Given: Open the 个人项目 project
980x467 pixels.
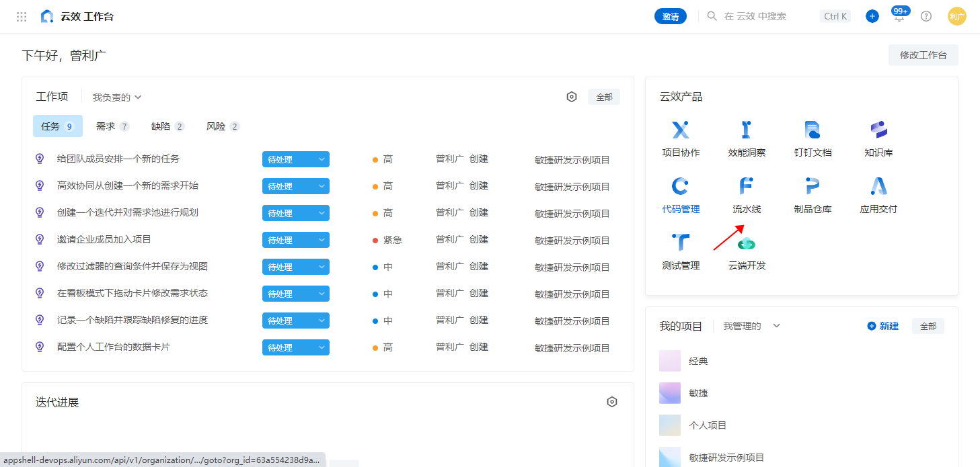Looking at the screenshot, I should (708, 425).
